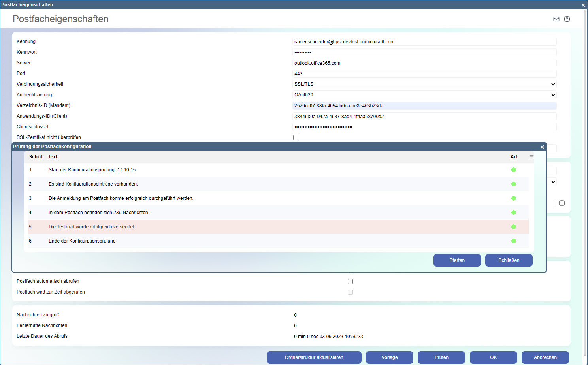
Task: Open the column menu icon next to Art
Action: coord(531,157)
